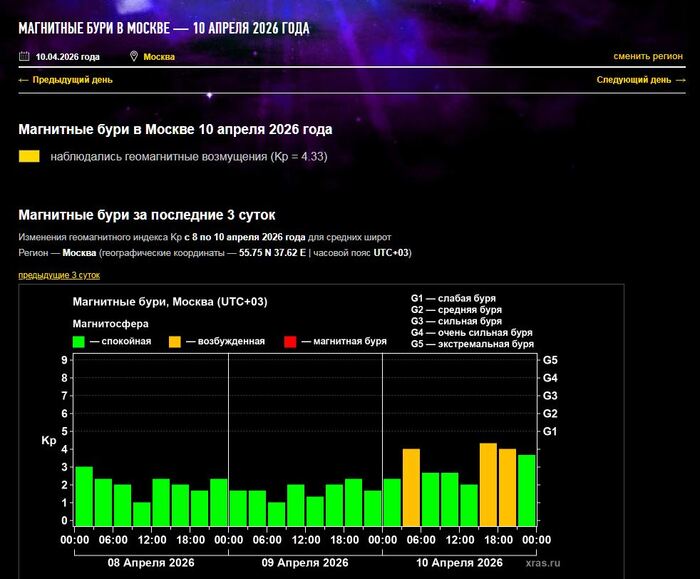Click the left arrow before Предыдущий день
Image resolution: width=700 pixels, height=579 pixels.
(x=24, y=80)
